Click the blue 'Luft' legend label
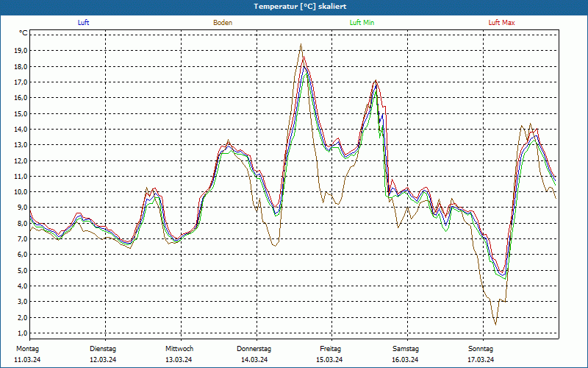This screenshot has height=368, width=588. coord(83,23)
